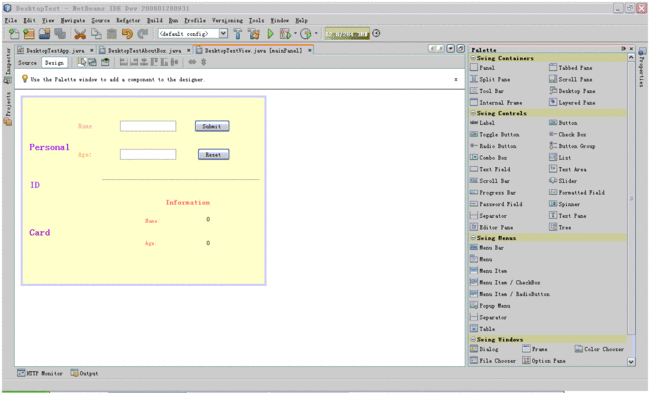Screen dimensions: 650x393
Task: Select Menu Item / CheckBox in palette
Action: 505,282
